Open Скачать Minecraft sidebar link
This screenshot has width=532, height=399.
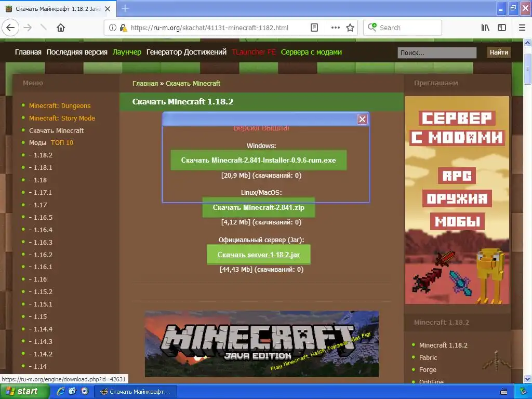pyautogui.click(x=56, y=130)
